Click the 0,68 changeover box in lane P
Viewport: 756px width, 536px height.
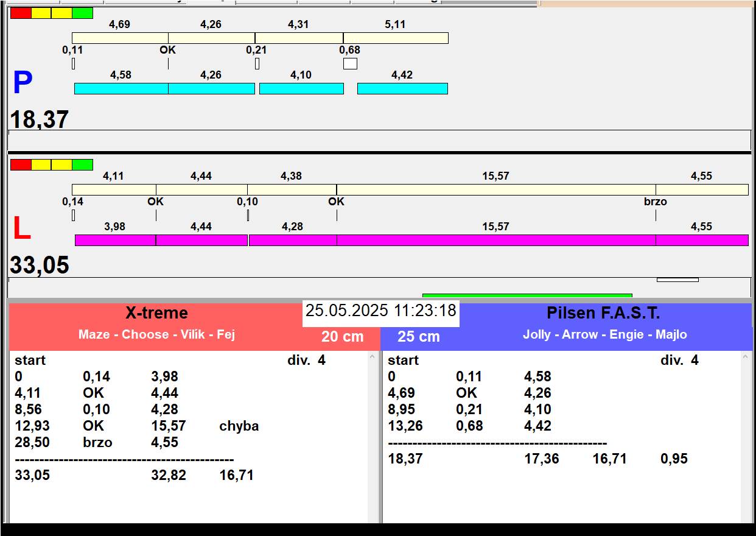pos(350,63)
